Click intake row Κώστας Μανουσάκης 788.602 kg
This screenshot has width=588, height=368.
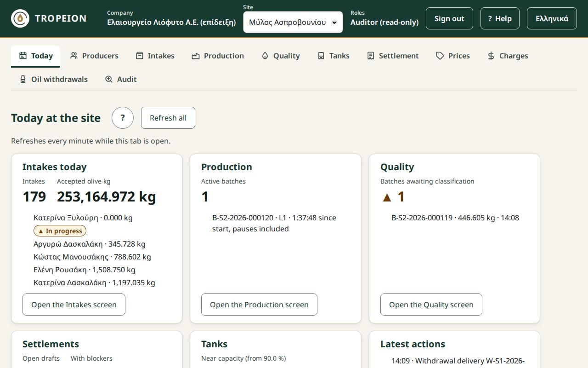tap(92, 257)
